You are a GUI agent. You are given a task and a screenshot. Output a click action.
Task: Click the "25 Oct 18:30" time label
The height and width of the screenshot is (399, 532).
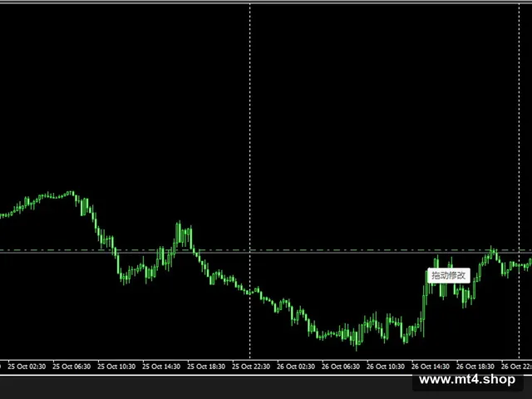(206, 367)
